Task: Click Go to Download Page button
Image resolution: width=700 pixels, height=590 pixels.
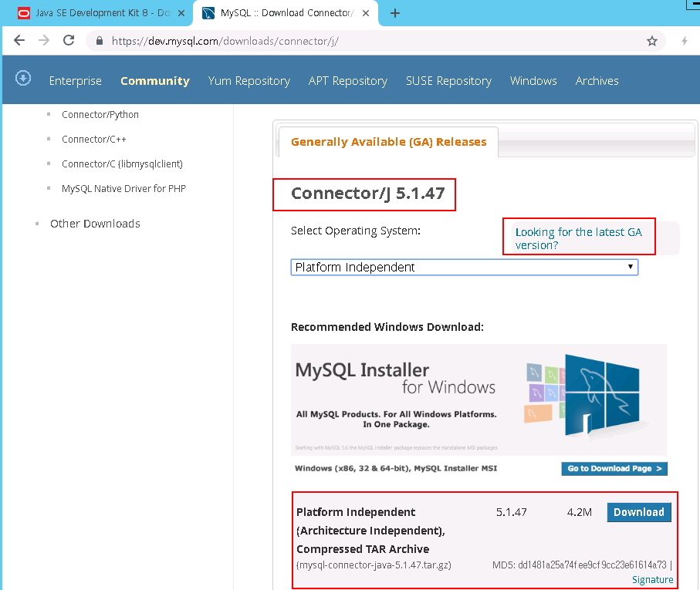Action: (x=614, y=468)
